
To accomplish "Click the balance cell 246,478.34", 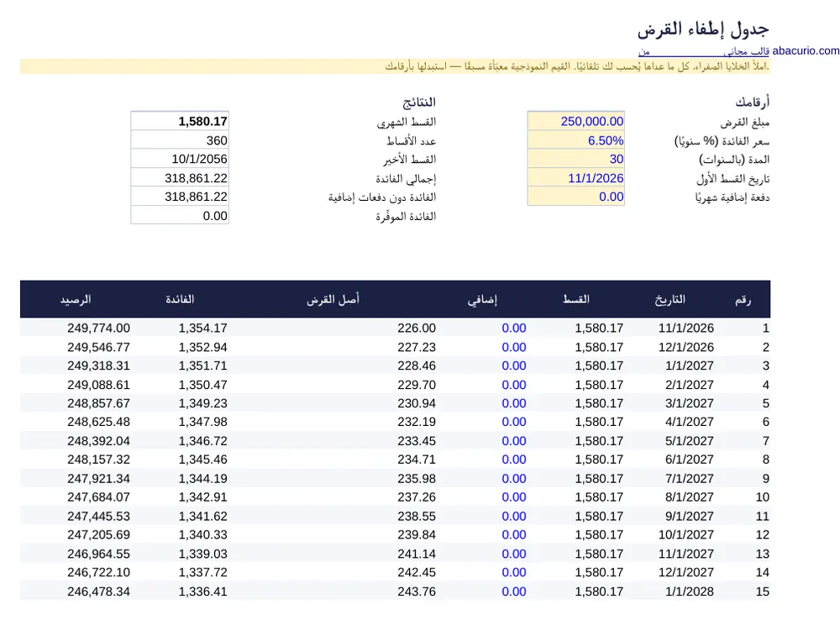I will click(98, 591).
